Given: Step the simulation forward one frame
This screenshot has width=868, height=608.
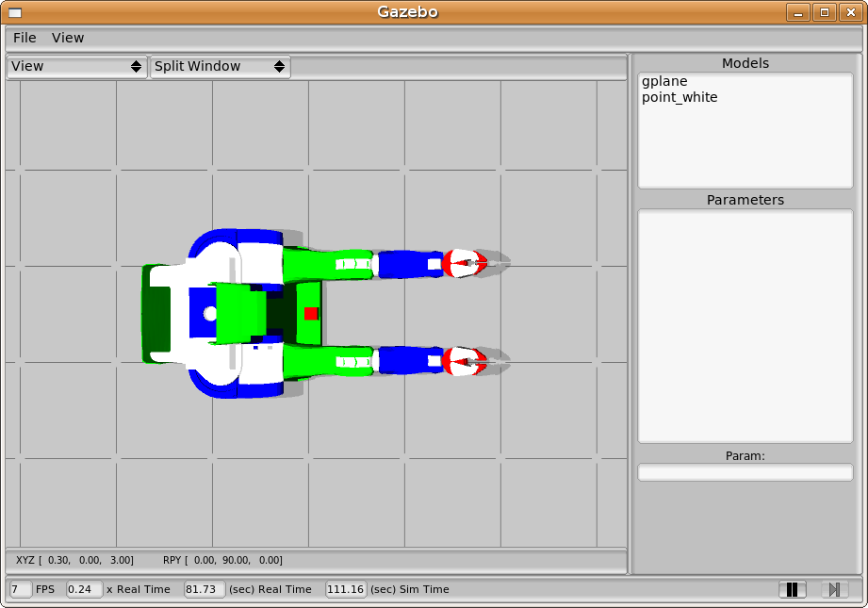Looking at the screenshot, I should [834, 589].
